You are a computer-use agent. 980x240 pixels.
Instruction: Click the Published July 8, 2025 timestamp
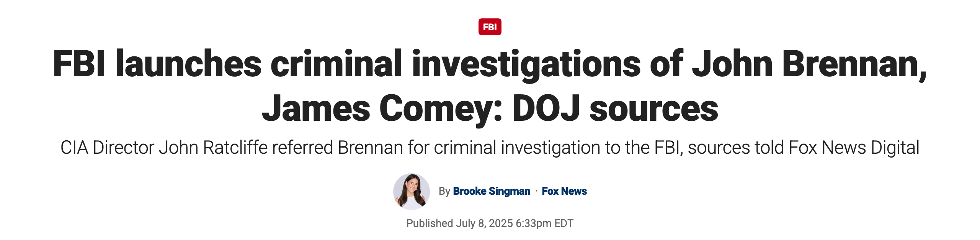point(490,223)
